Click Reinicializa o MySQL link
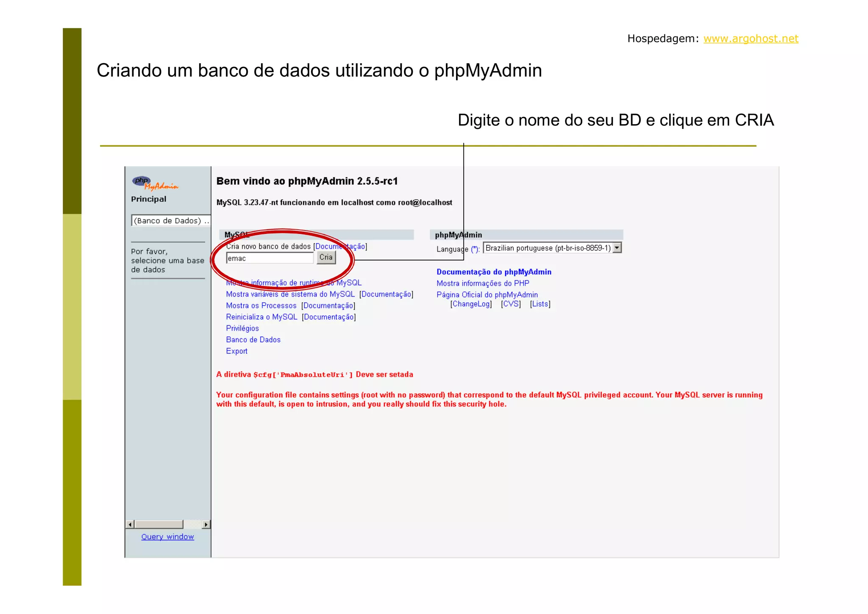The height and width of the screenshot is (614, 868). pyautogui.click(x=262, y=317)
